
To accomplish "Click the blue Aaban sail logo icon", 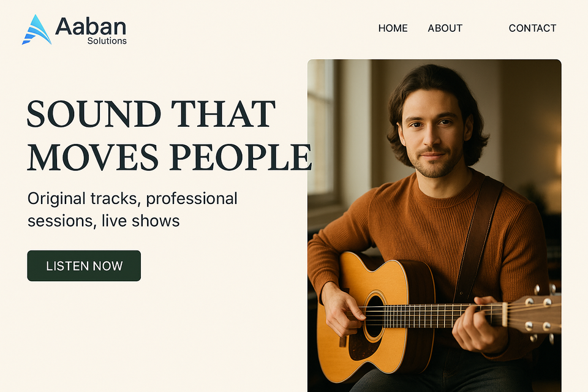I will (x=36, y=30).
